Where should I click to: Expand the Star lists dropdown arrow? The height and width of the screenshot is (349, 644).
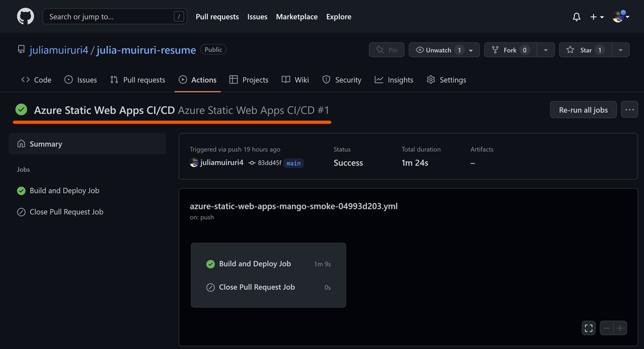tap(621, 50)
